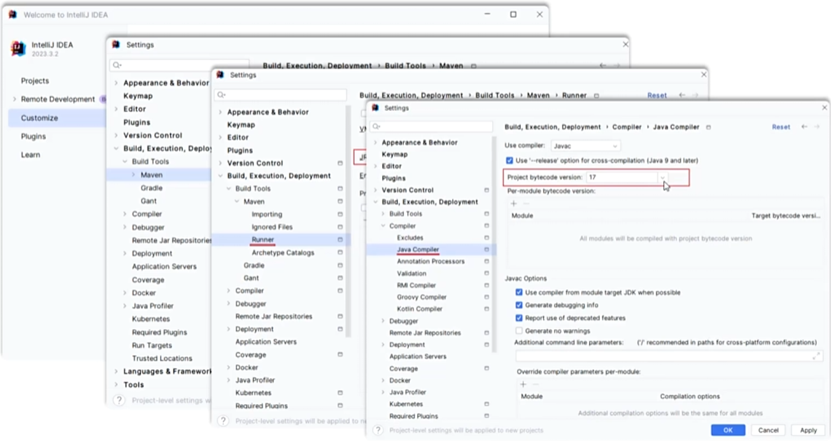The width and height of the screenshot is (831, 441).
Task: Toggle Report use of deprecated features
Action: tap(519, 317)
